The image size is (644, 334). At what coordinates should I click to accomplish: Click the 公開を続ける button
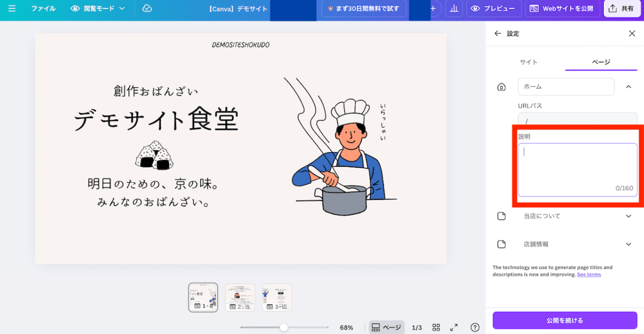565,320
